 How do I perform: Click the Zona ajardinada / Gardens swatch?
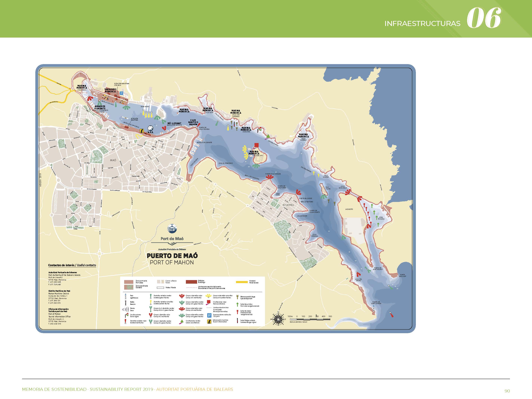coord(129,287)
